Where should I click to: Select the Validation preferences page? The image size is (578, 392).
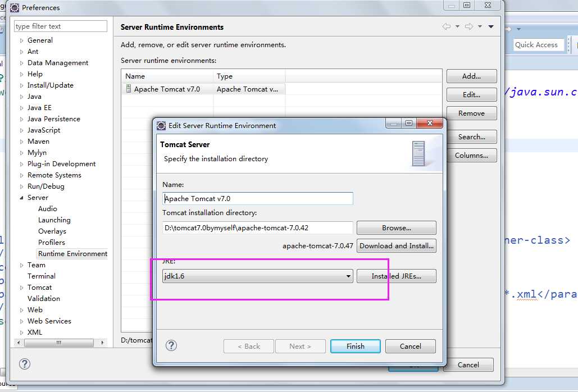tap(43, 299)
